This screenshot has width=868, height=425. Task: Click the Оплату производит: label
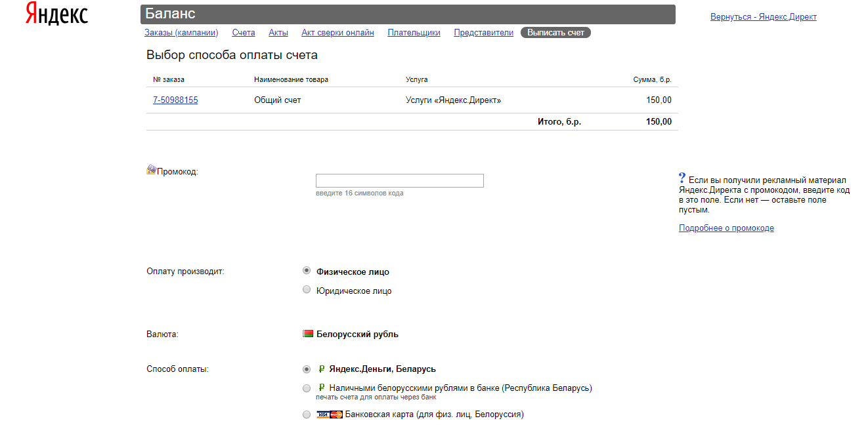(x=185, y=272)
